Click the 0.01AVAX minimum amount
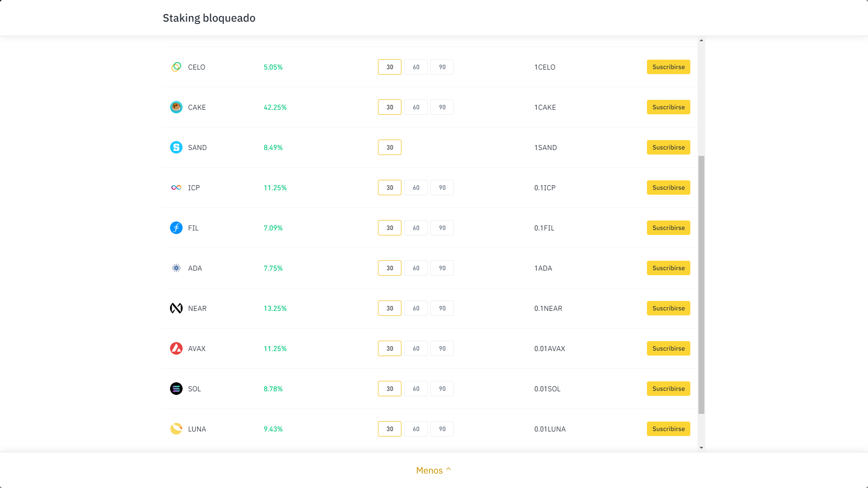The height and width of the screenshot is (488, 868). [x=550, y=348]
